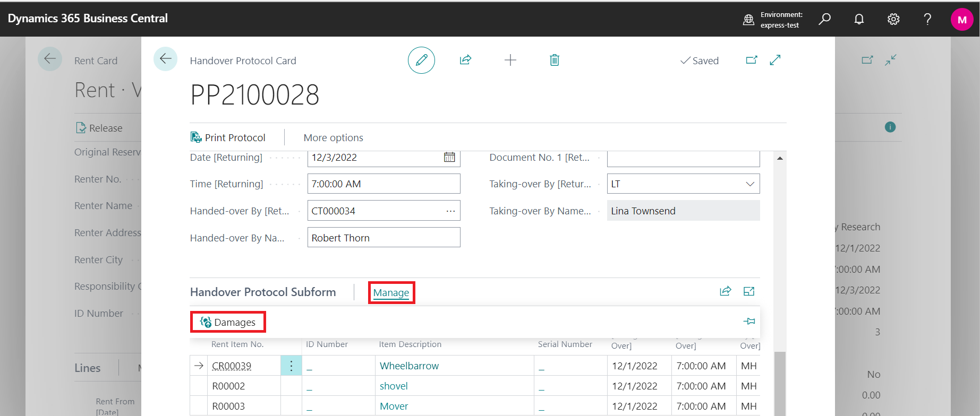Click the trash delete icon
Image resolution: width=980 pixels, height=416 pixels.
[x=554, y=60]
